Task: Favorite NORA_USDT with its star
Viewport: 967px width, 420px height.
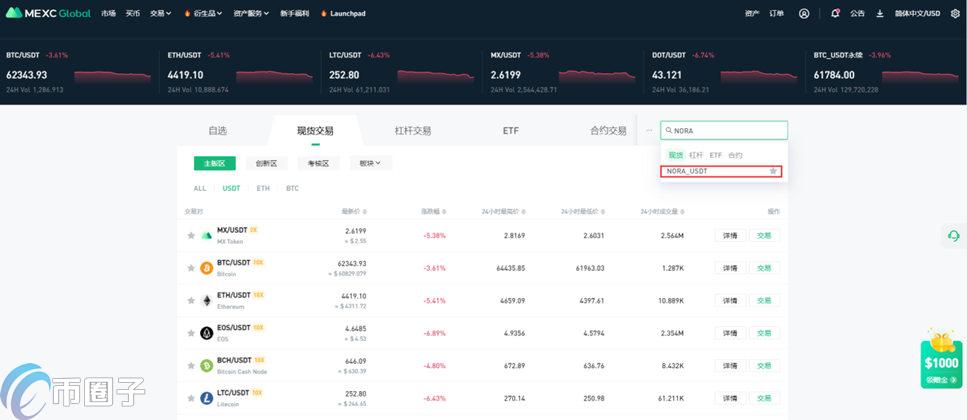Action: [773, 171]
